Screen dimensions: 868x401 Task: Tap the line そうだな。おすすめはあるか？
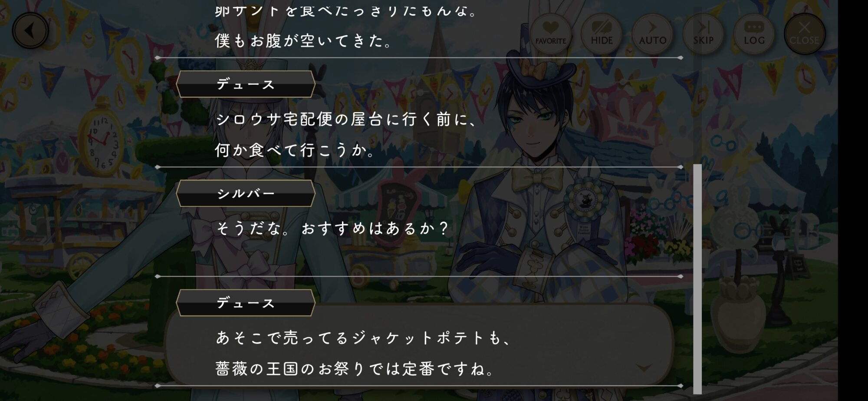pyautogui.click(x=332, y=228)
